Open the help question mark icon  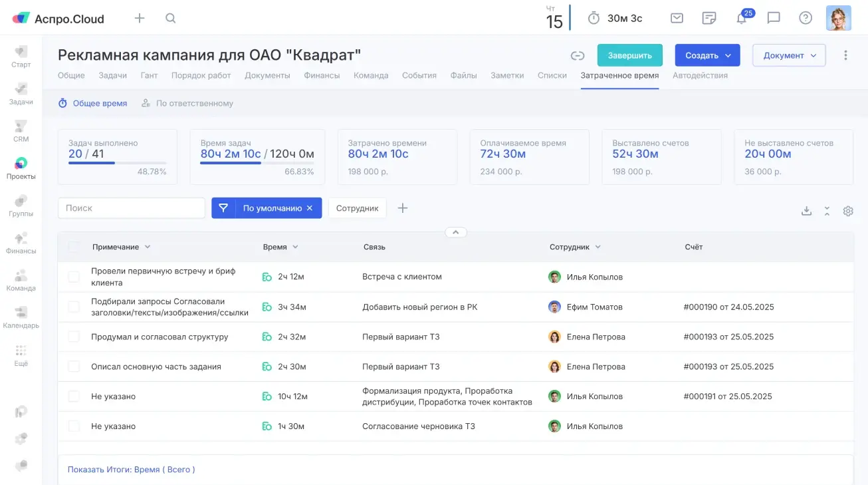click(806, 18)
